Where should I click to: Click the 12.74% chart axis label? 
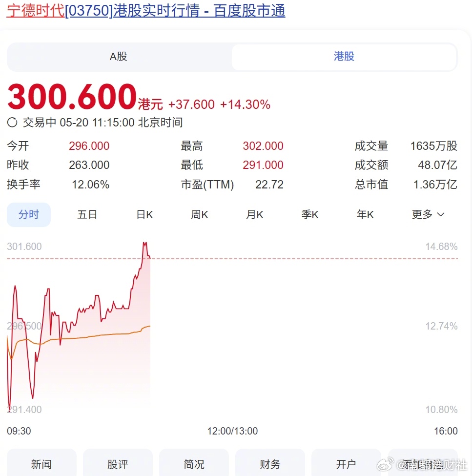click(x=441, y=326)
